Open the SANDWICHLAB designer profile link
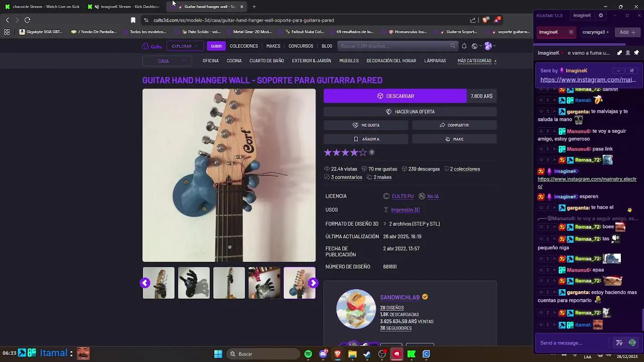Screen dimensions: 644x362 400,297
